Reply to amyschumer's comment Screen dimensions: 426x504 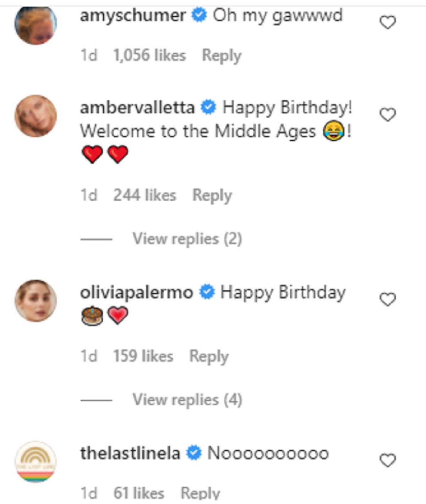pyautogui.click(x=222, y=56)
